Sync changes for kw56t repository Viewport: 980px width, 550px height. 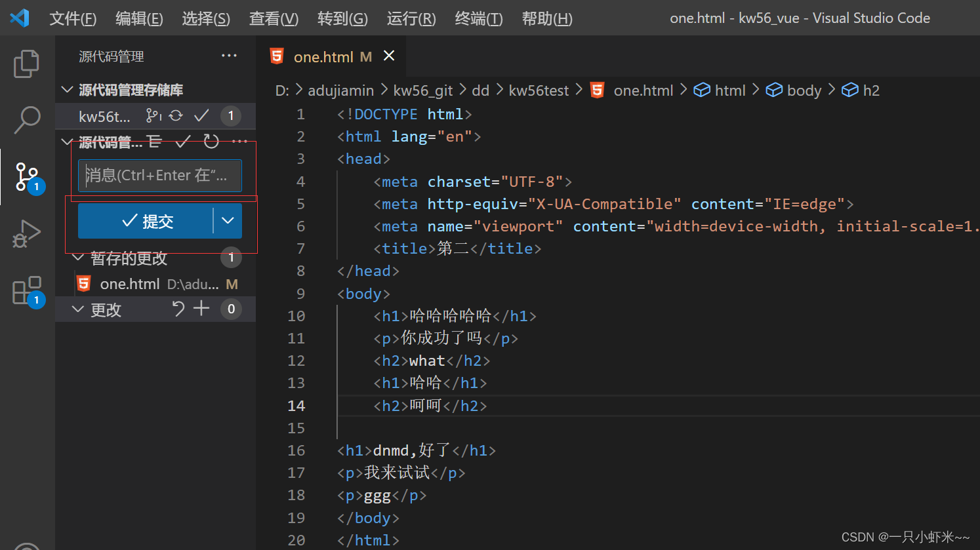(176, 116)
